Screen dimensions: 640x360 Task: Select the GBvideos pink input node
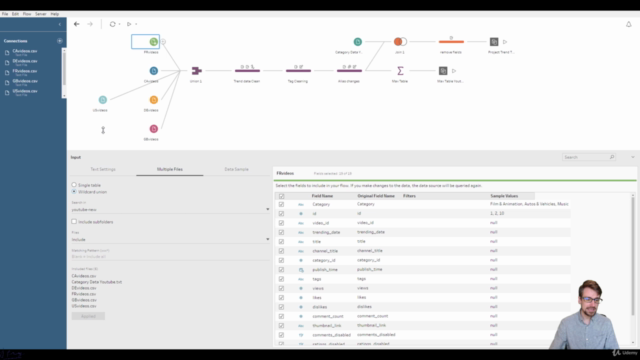click(153, 129)
